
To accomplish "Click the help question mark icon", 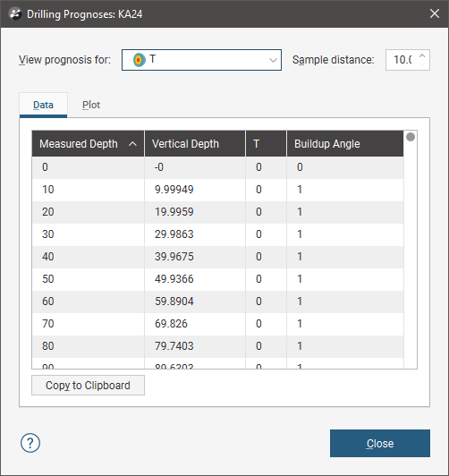I will point(30,443).
